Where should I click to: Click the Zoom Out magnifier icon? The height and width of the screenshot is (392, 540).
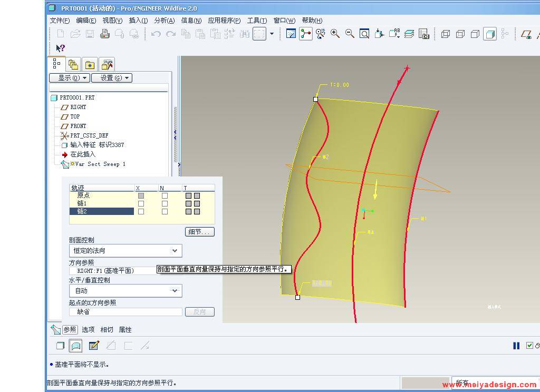350,34
